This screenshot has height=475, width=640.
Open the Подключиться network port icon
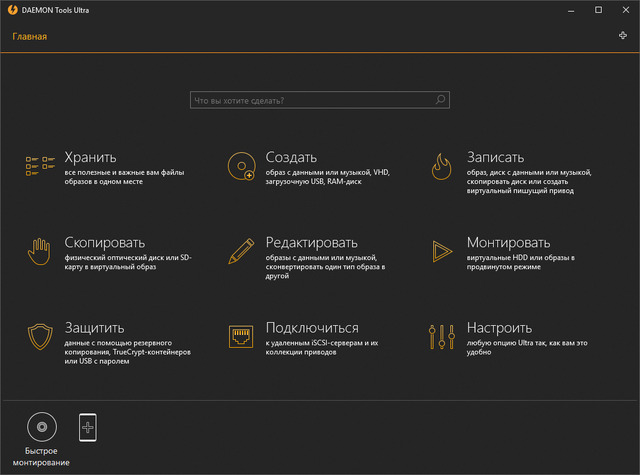[x=241, y=336]
